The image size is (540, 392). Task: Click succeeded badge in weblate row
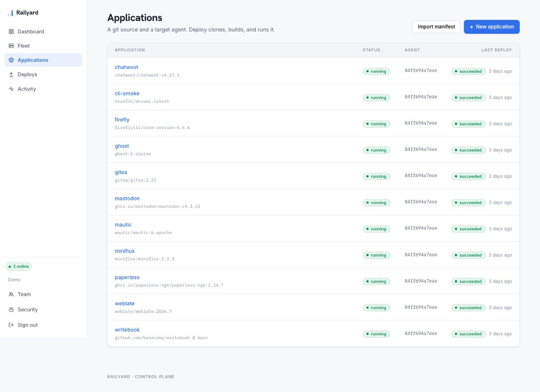tap(468, 308)
